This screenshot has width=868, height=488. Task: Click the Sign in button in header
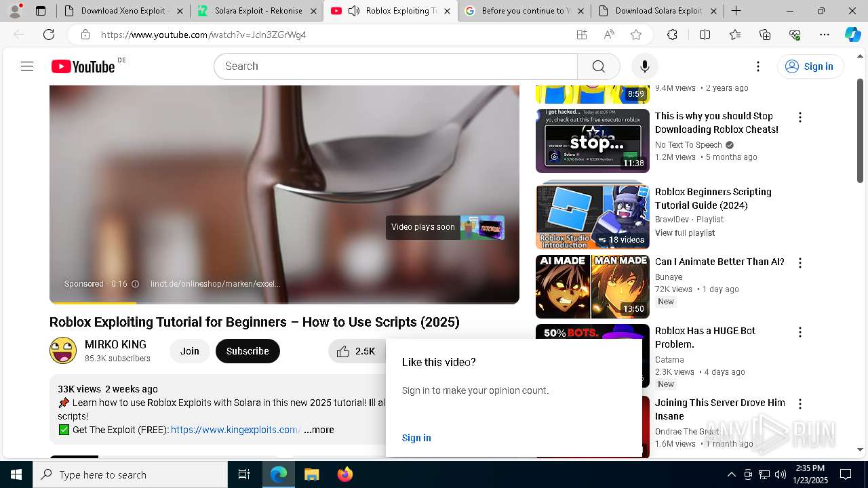click(810, 66)
